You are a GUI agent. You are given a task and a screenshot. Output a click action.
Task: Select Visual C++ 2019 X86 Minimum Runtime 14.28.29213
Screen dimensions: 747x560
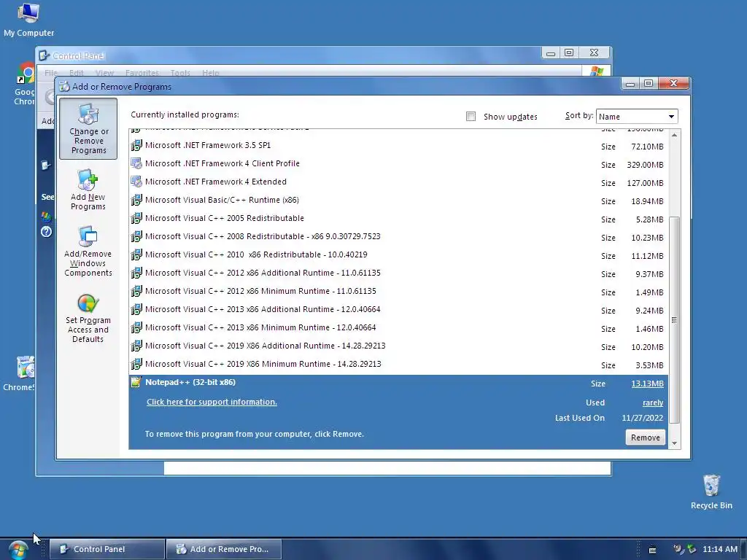pos(399,365)
